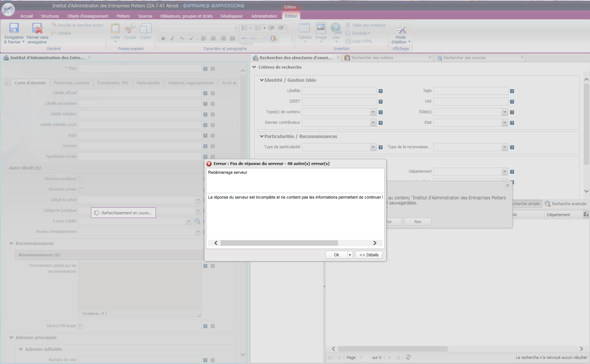590x364 pixels.
Task: Click Ok in the error dialog
Action: pyautogui.click(x=336, y=255)
